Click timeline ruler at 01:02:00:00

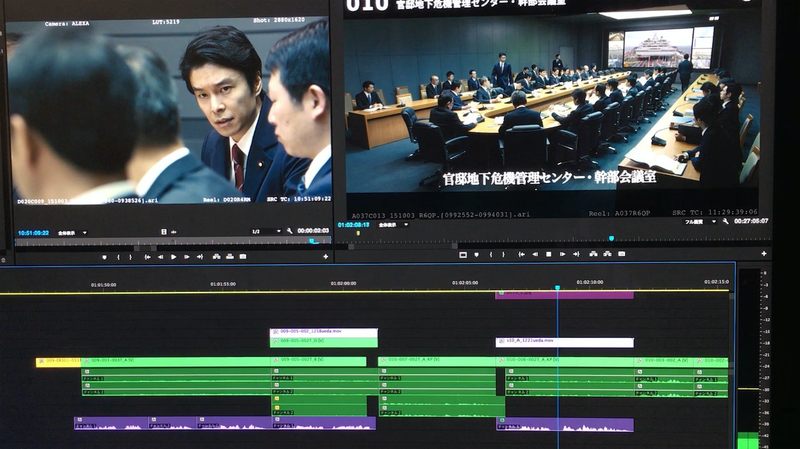[343, 283]
